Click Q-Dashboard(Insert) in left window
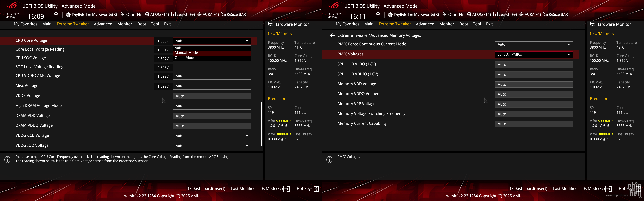Viewport: 644px width, 201px height. [206, 189]
